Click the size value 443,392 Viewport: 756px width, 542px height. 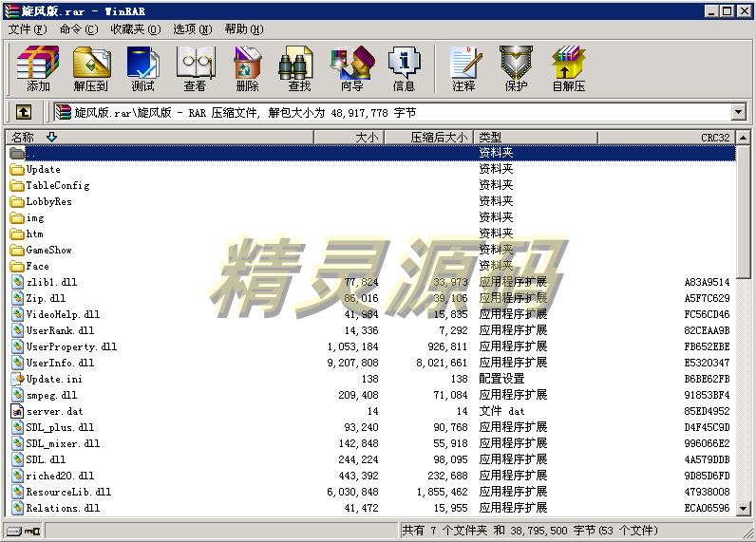(x=358, y=476)
